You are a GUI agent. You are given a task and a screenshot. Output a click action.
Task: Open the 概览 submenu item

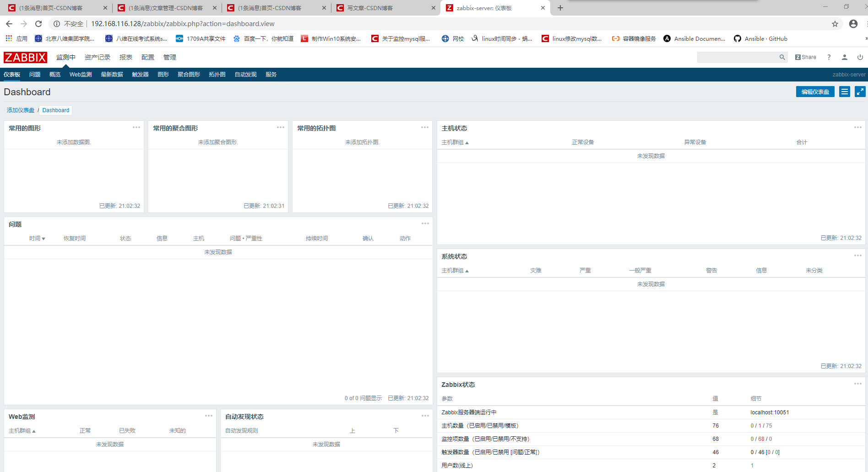[x=55, y=75]
